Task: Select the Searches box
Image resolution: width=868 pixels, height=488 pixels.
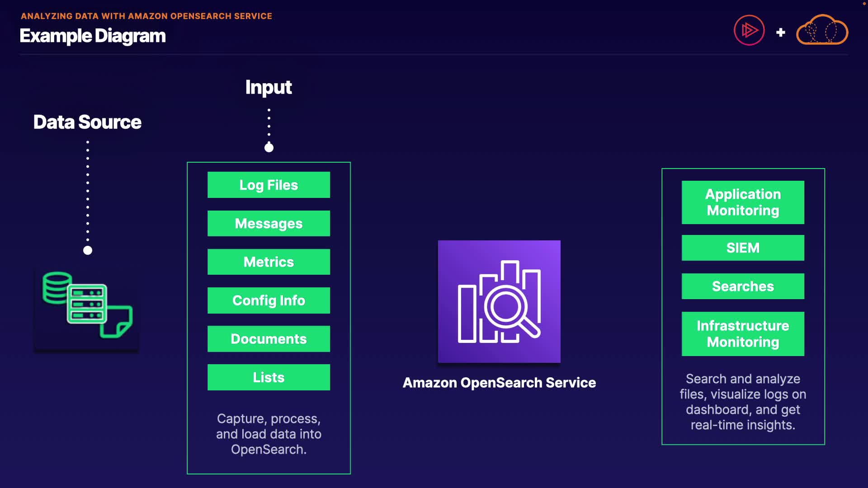Action: point(743,286)
